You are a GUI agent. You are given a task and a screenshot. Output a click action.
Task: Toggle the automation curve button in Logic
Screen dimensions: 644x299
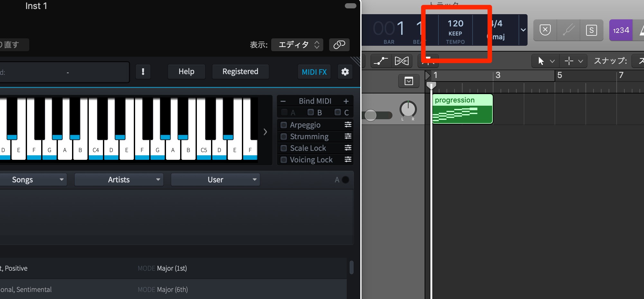pos(381,61)
